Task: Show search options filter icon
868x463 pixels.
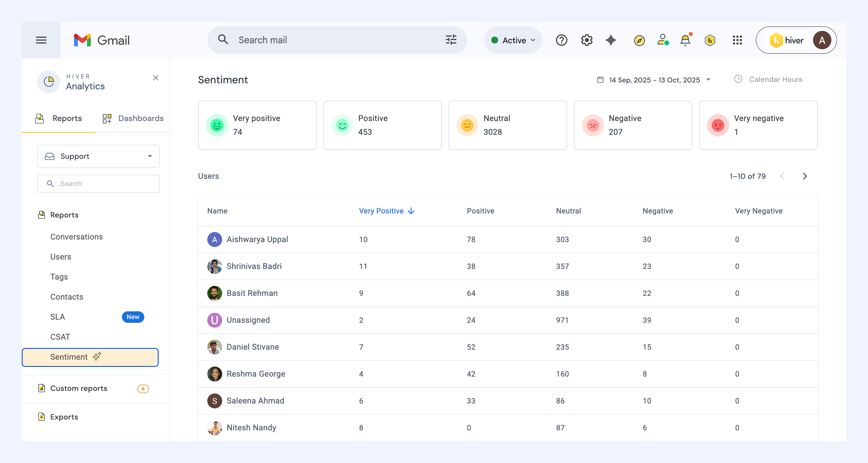Action: [451, 40]
